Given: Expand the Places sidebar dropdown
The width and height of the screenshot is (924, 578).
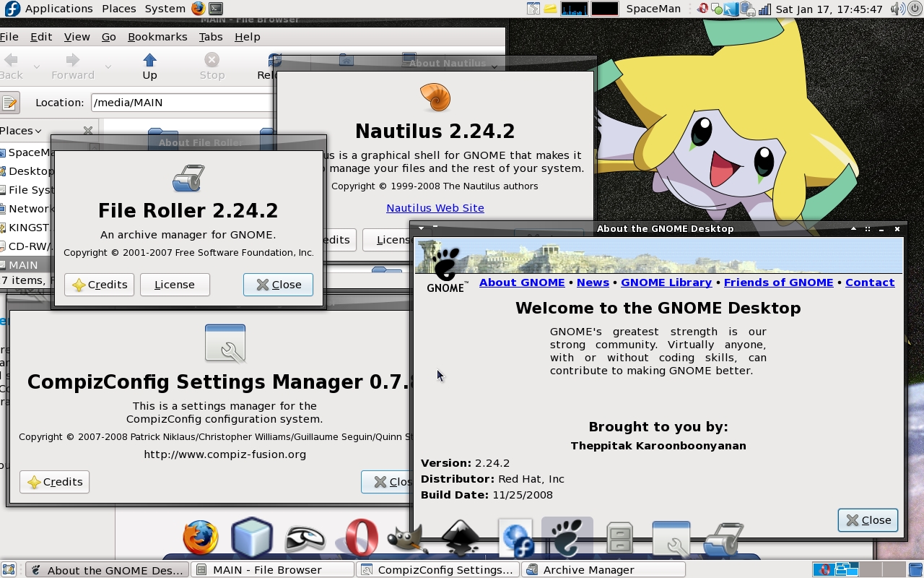Looking at the screenshot, I should (21, 131).
